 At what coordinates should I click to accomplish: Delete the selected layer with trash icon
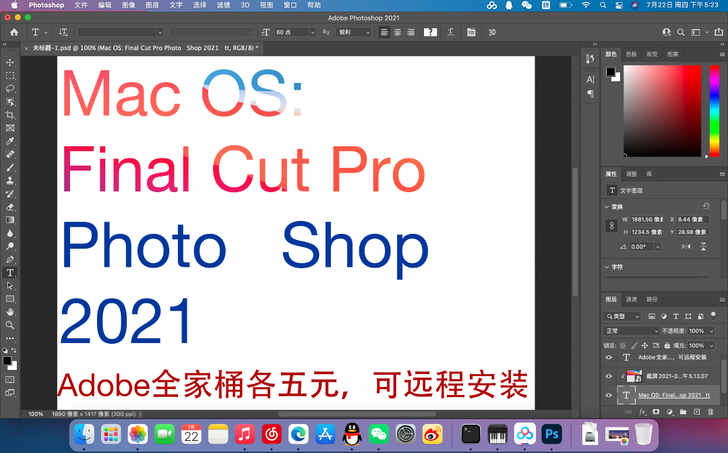[x=710, y=412]
